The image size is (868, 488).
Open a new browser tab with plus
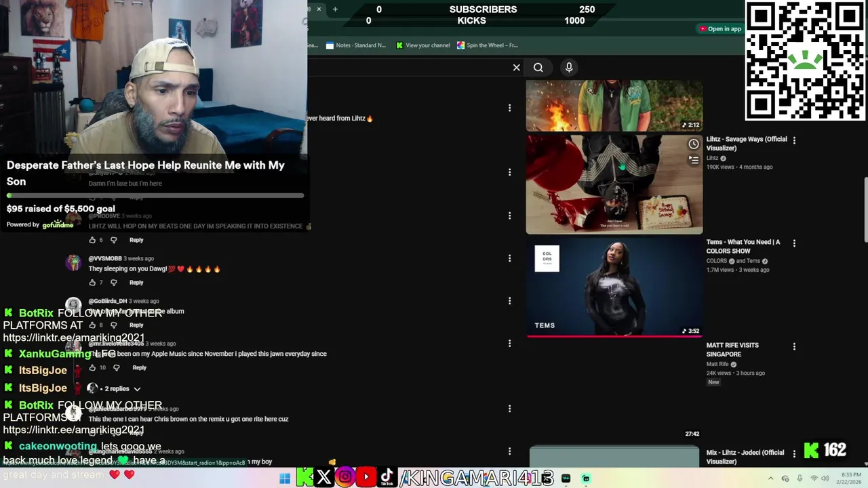(335, 9)
